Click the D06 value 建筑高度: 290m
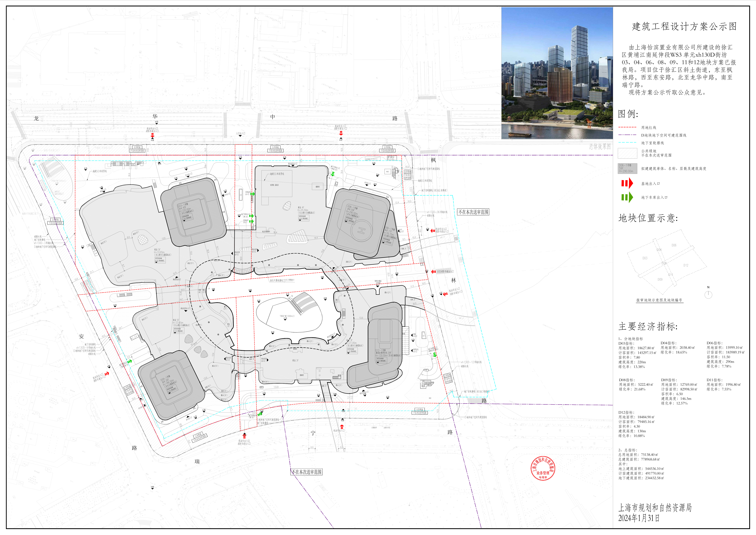 click(720, 362)
